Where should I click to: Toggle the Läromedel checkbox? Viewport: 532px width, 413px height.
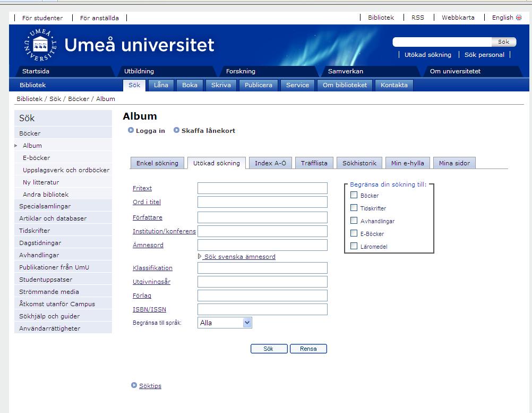(x=354, y=246)
